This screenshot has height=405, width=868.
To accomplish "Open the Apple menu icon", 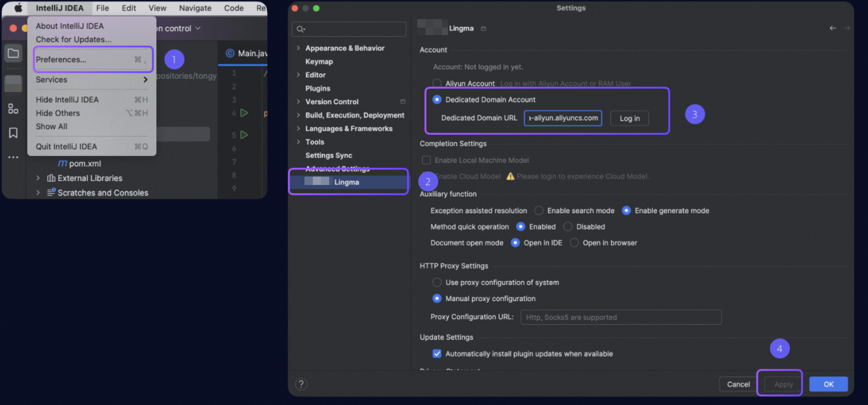I will click(x=18, y=8).
